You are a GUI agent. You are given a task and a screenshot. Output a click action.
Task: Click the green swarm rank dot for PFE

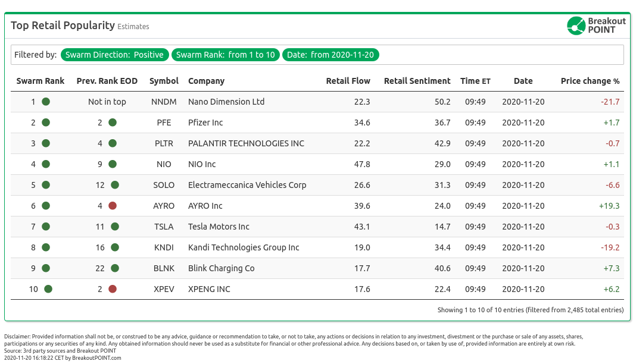click(46, 123)
